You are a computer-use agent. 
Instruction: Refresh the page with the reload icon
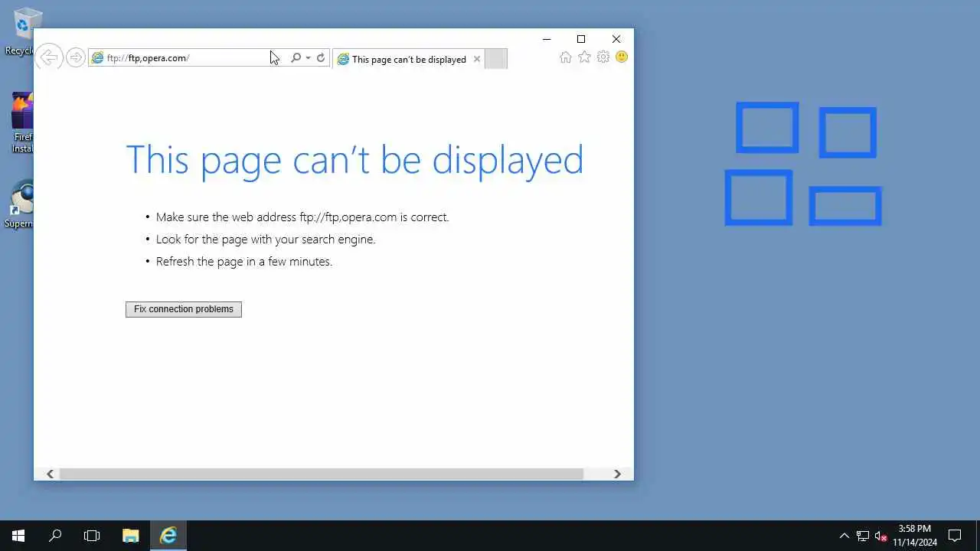click(x=321, y=57)
